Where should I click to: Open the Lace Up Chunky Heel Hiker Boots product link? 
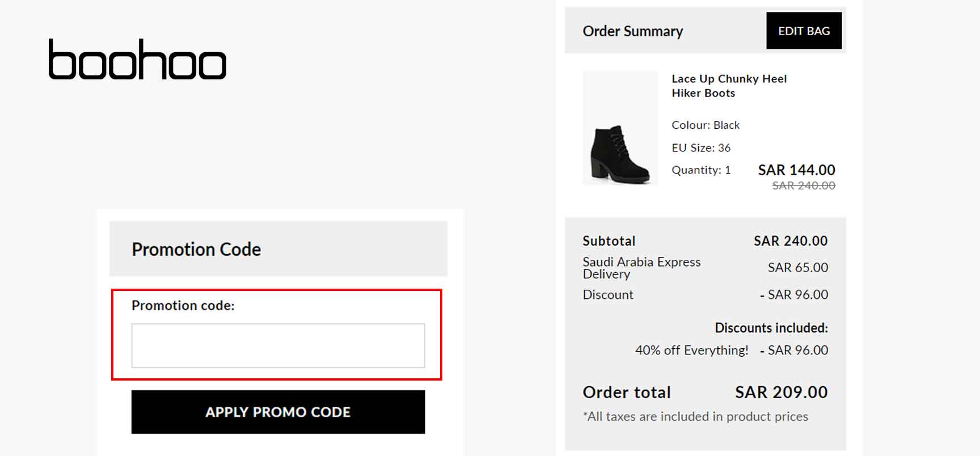729,86
